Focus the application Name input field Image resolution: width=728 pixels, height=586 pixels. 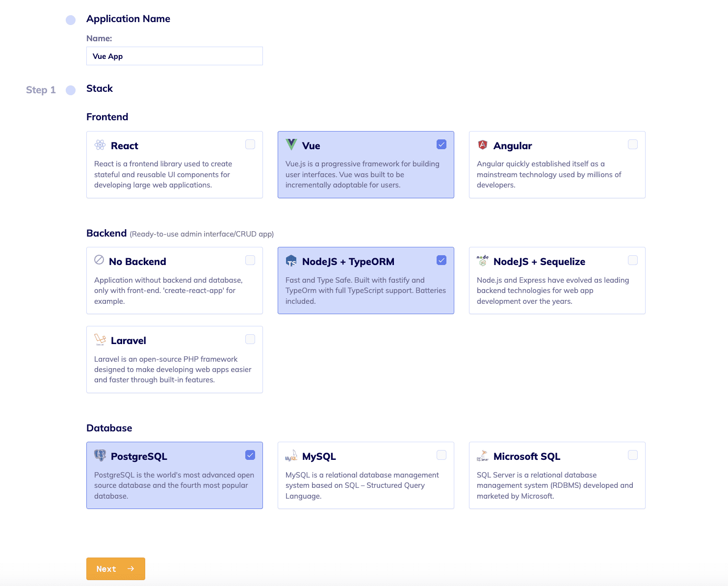tap(175, 56)
